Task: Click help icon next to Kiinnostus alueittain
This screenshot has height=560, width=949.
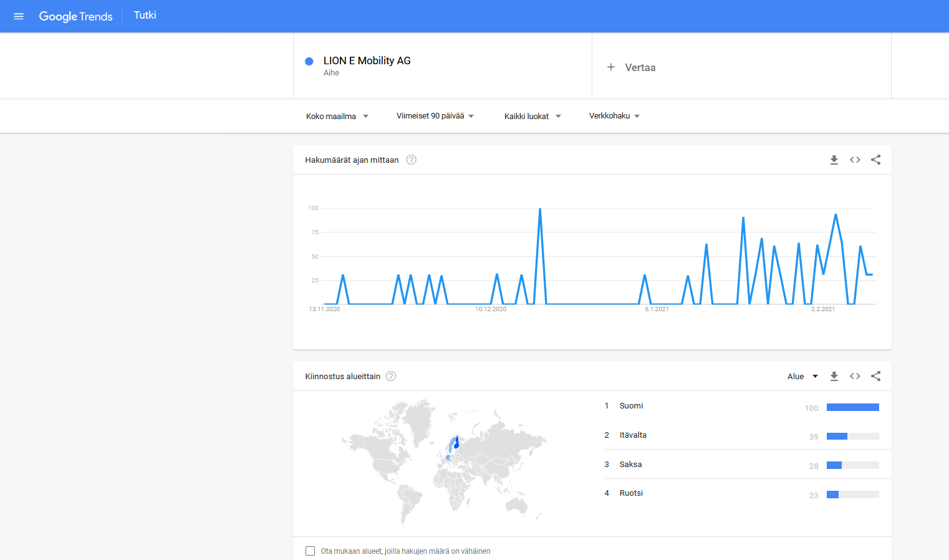Action: coord(391,377)
